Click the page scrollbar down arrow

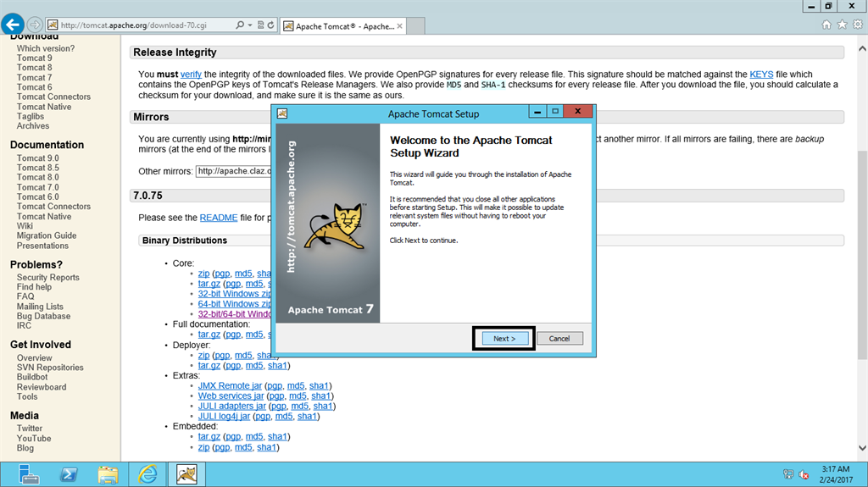(862, 448)
